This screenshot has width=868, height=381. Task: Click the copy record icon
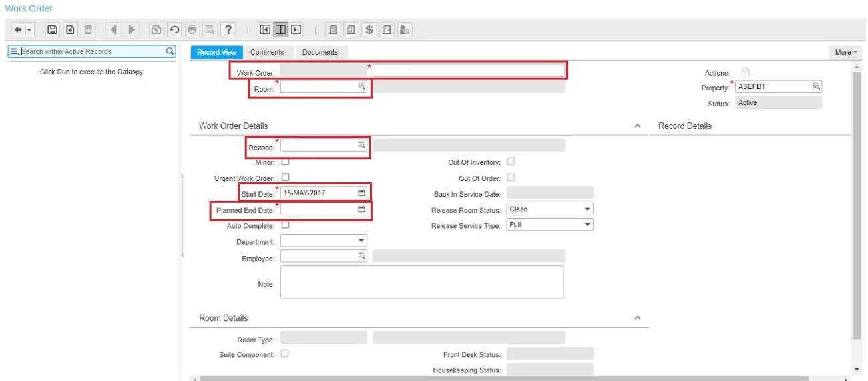[x=156, y=30]
